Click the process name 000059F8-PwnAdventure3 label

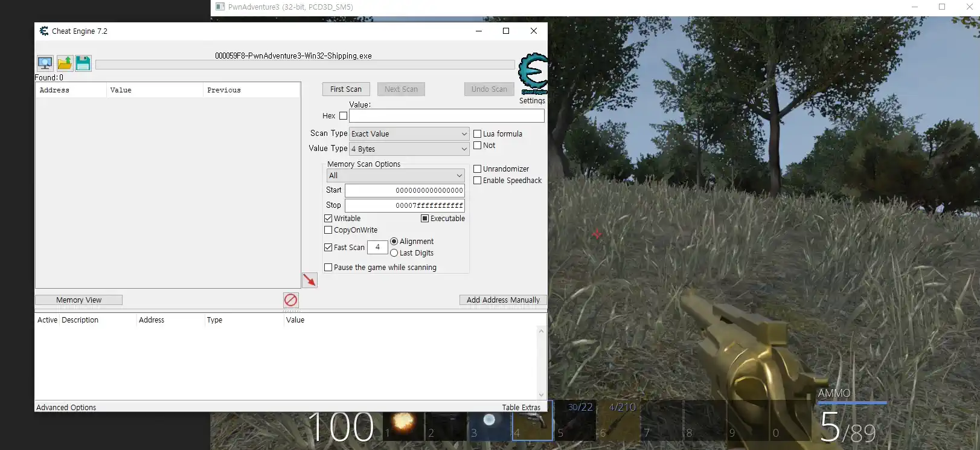point(293,56)
